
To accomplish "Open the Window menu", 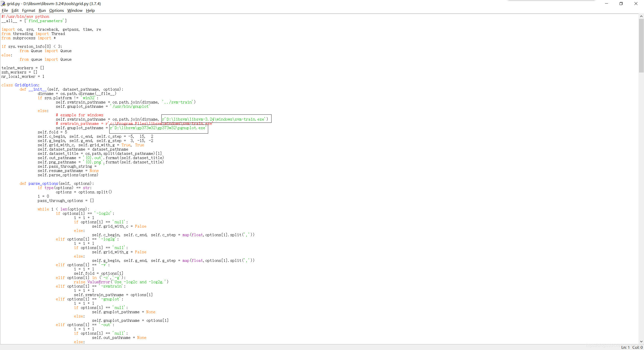I will 74,10.
